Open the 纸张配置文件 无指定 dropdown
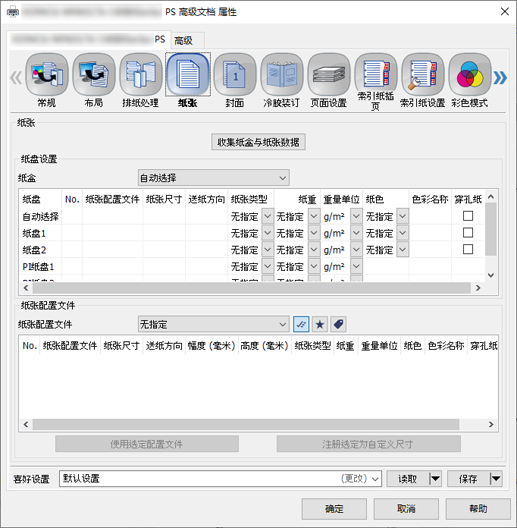 point(214,324)
